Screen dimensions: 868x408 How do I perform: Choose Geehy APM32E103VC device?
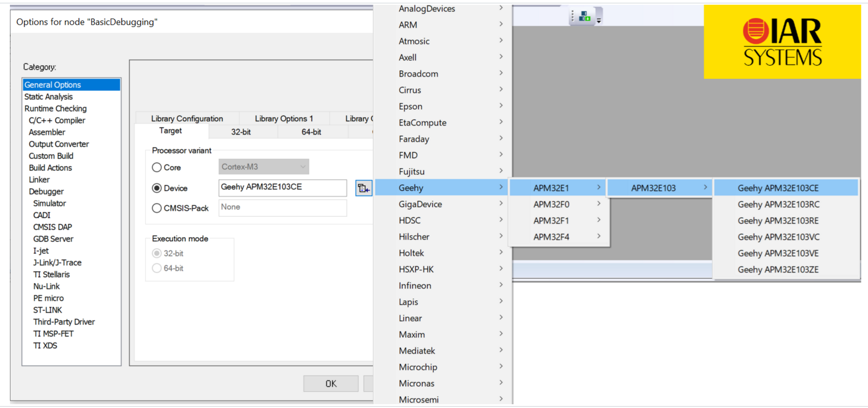point(786,237)
